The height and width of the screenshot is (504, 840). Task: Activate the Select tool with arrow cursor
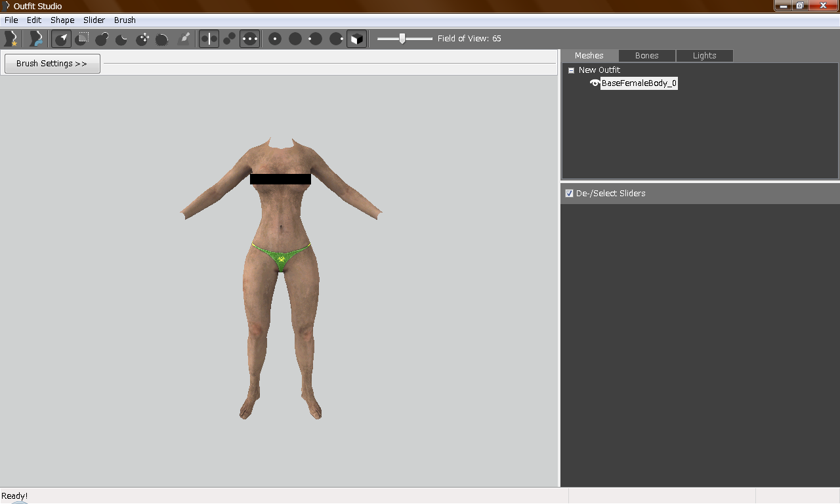61,39
